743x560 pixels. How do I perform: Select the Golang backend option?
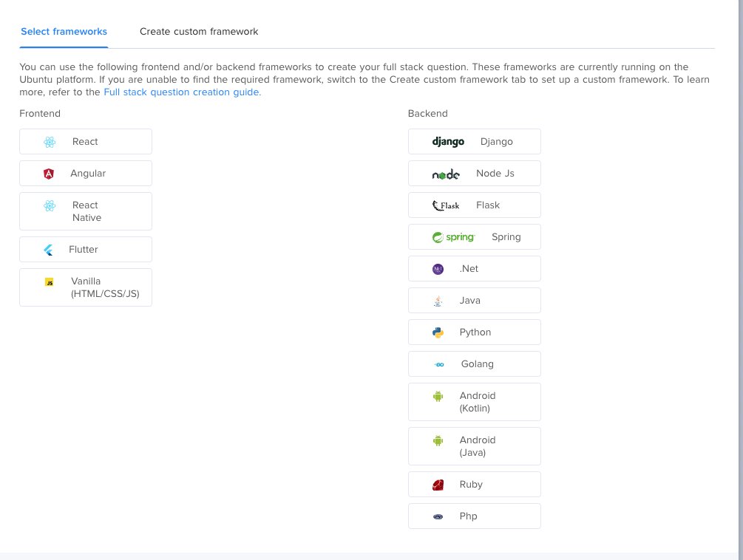click(475, 363)
